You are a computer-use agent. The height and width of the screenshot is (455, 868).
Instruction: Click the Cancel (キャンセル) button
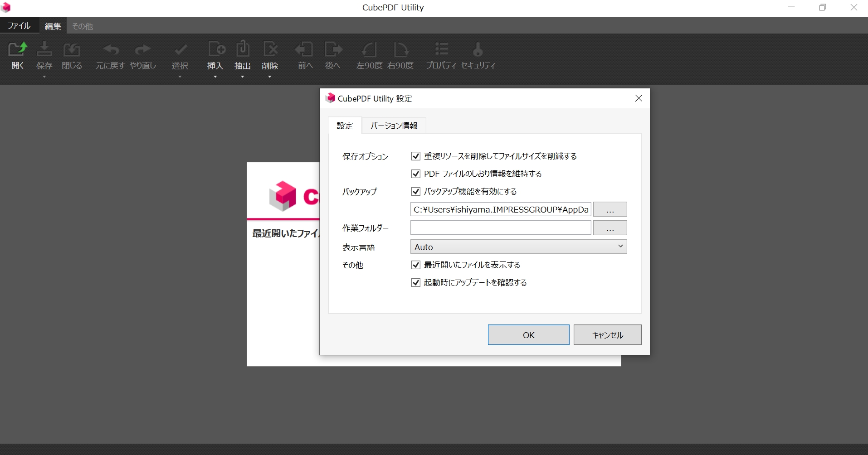click(x=607, y=335)
